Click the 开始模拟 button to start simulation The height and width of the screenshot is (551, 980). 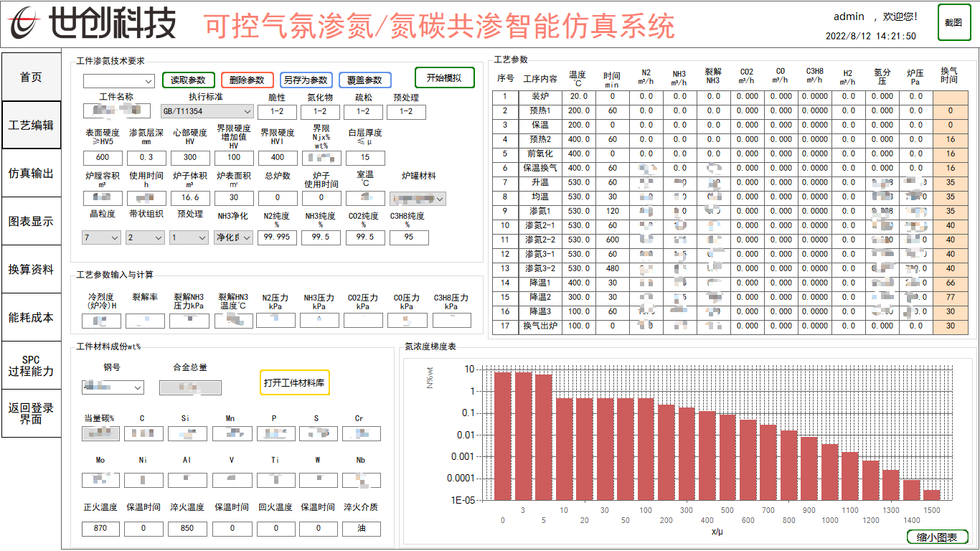pyautogui.click(x=445, y=77)
